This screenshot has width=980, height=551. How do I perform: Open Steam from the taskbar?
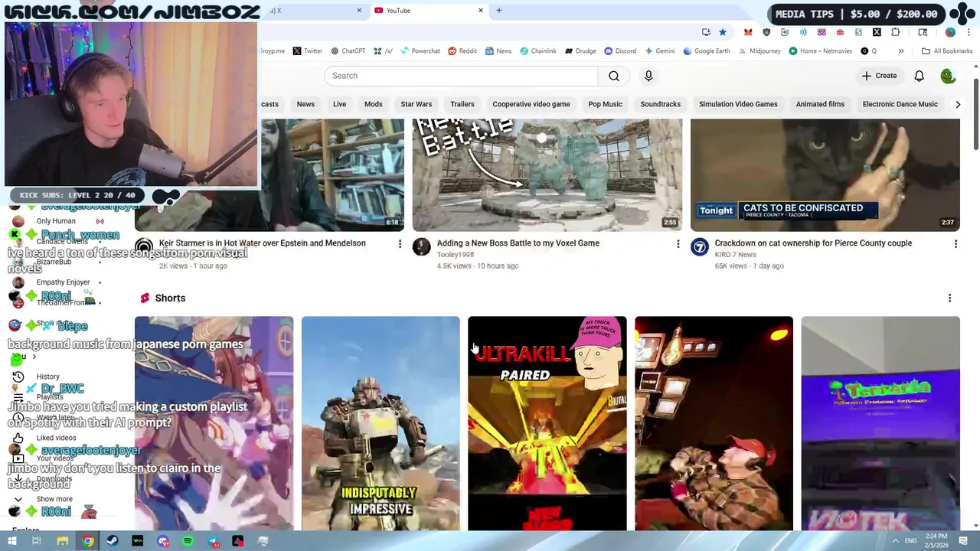[113, 541]
